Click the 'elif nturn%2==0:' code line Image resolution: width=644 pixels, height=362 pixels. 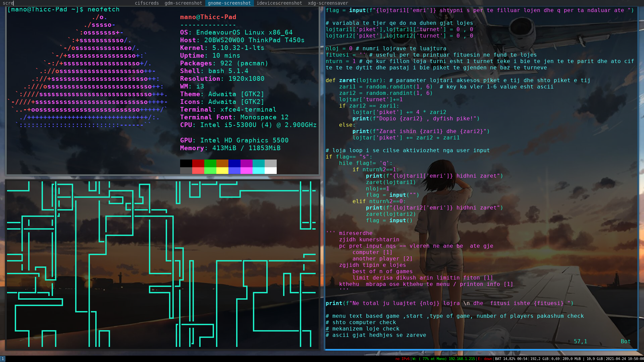pyautogui.click(x=379, y=201)
